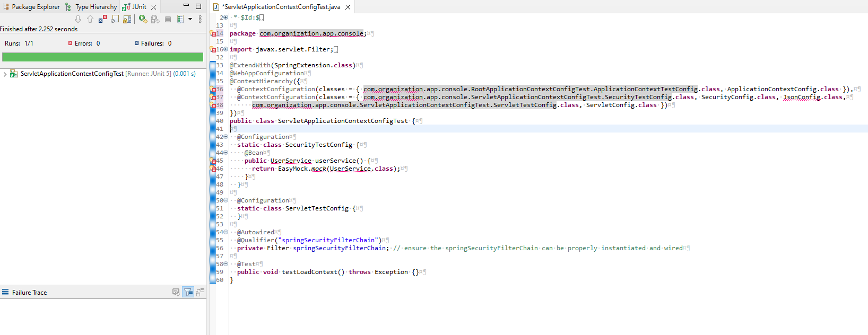Click 'Runs: 1/1' text
Screen dimensions: 868x335
[19, 43]
